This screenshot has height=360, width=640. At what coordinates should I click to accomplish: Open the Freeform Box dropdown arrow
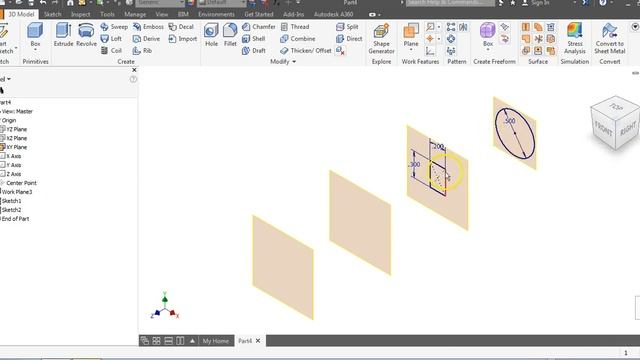[x=488, y=50]
